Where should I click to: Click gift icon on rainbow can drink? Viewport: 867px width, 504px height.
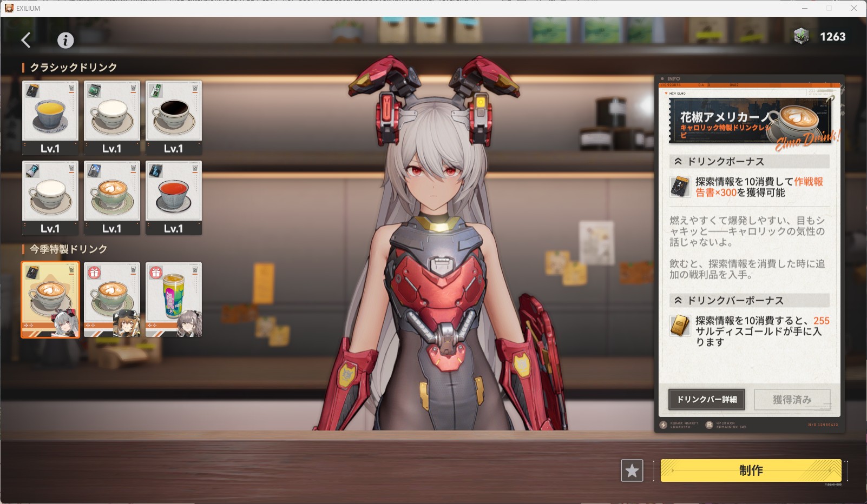point(156,273)
